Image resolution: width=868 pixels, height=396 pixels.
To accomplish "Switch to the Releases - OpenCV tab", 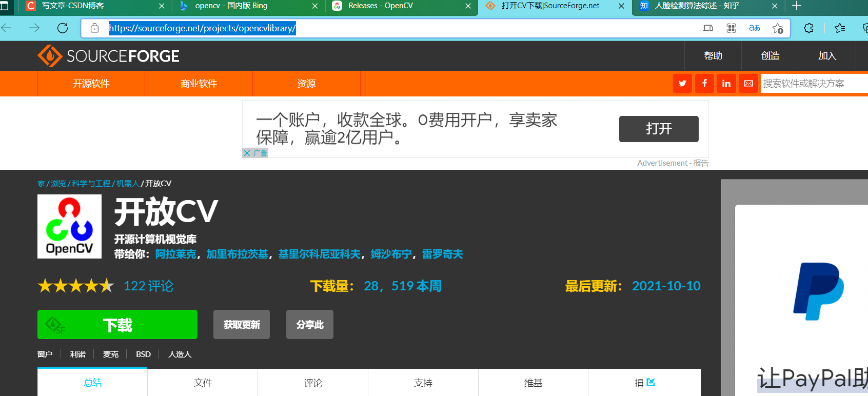I will (x=380, y=6).
